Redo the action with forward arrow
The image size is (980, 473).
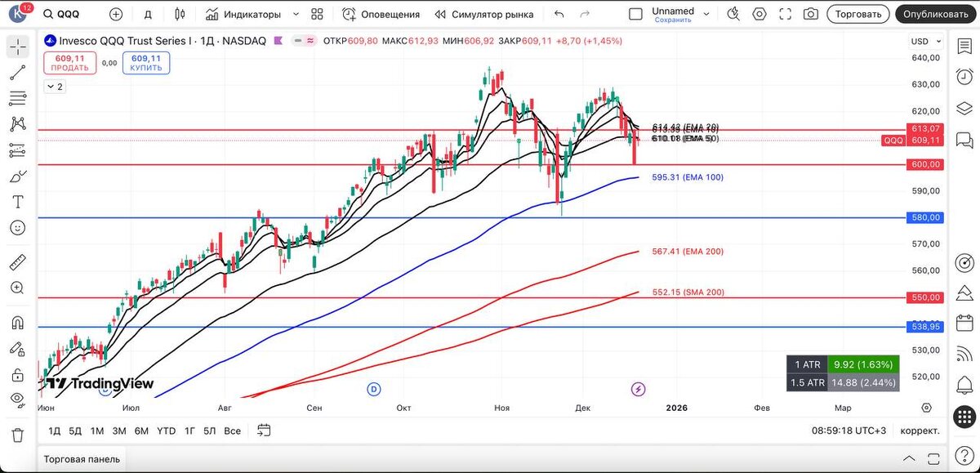point(585,14)
